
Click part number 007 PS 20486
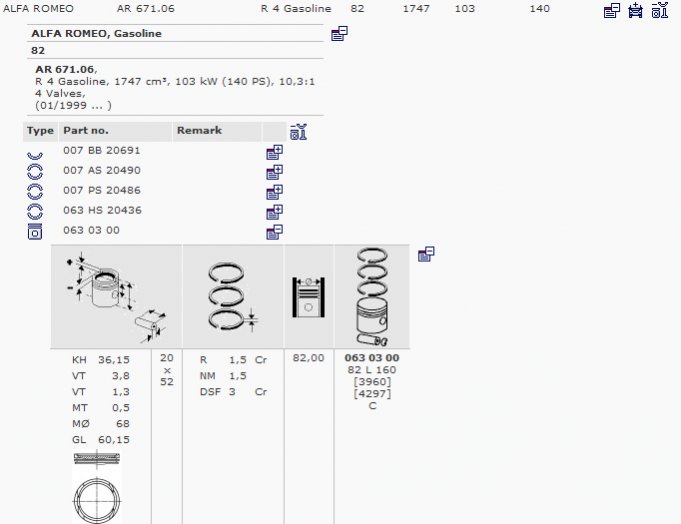102,190
